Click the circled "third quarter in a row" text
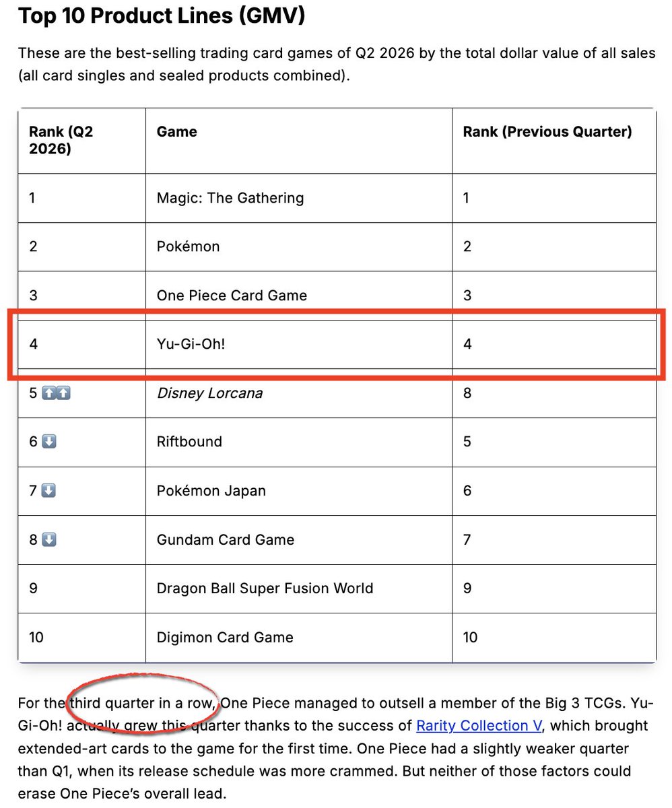The width and height of the screenshot is (672, 808). click(x=142, y=704)
